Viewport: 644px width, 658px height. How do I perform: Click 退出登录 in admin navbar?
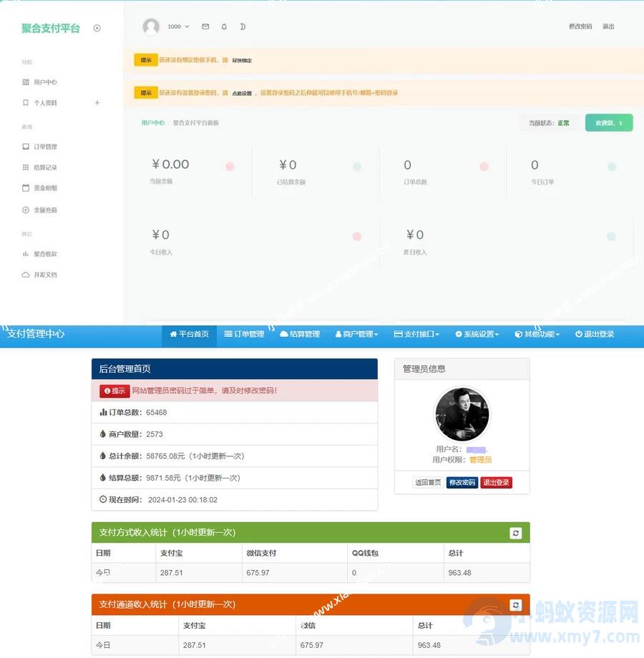pos(595,334)
